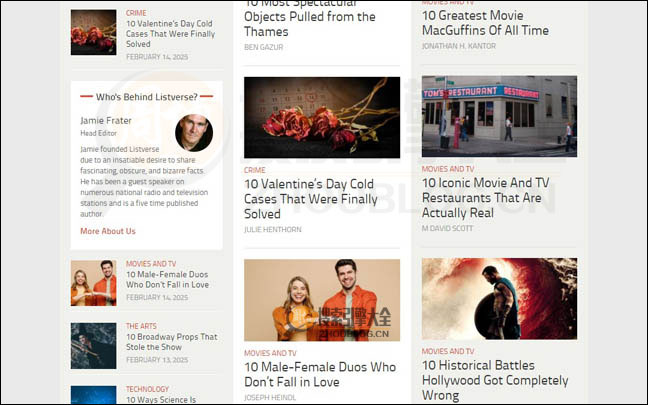Open sidebar blue Technology article thumbnail
Screen dimensions: 648x405
pos(93,395)
